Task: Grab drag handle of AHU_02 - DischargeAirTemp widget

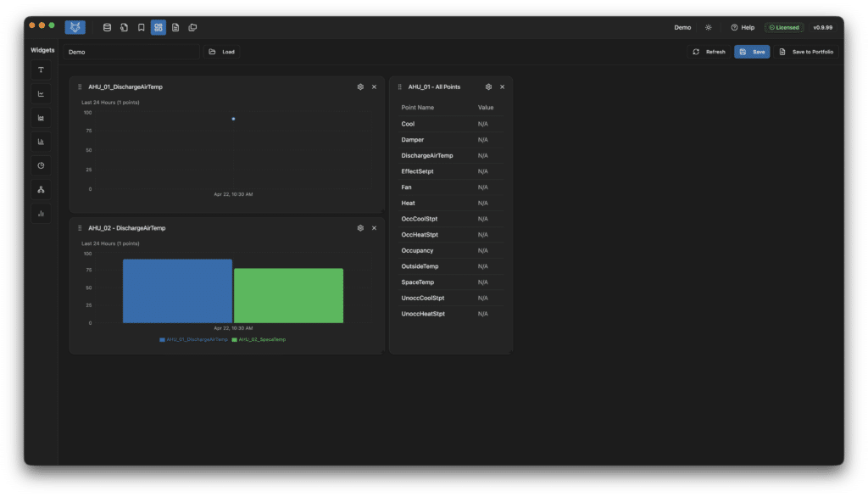Action: coord(80,228)
